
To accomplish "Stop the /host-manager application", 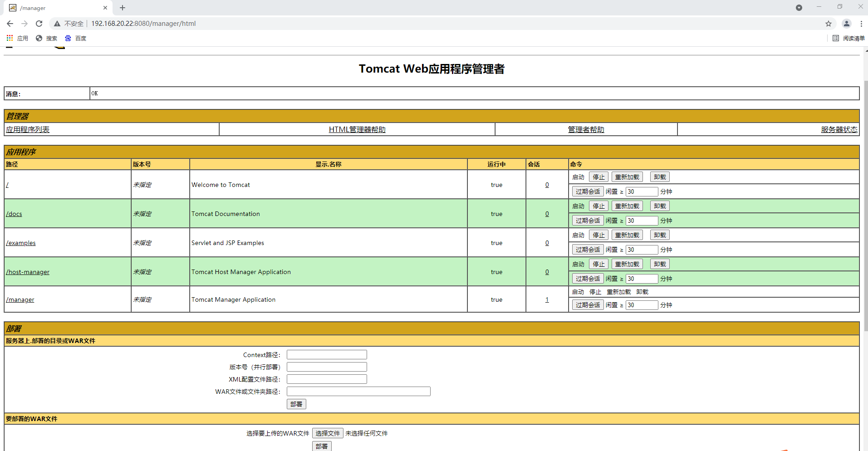I will tap(599, 264).
